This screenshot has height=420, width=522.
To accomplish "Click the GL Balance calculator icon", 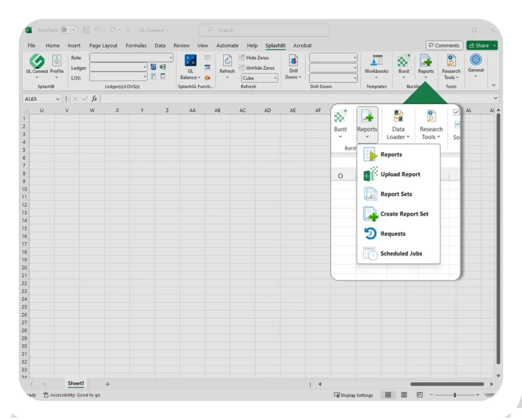I will 191,61.
